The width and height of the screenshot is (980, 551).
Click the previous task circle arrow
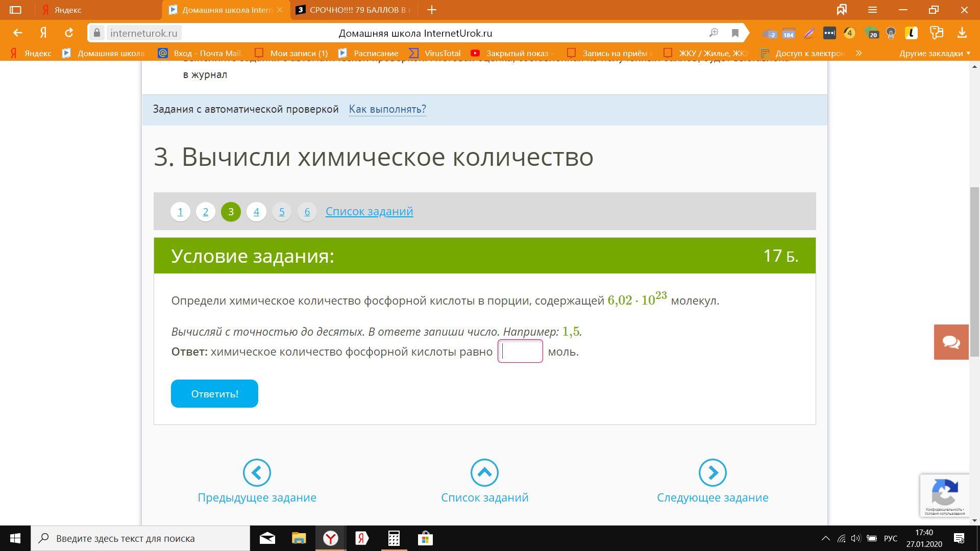click(257, 472)
